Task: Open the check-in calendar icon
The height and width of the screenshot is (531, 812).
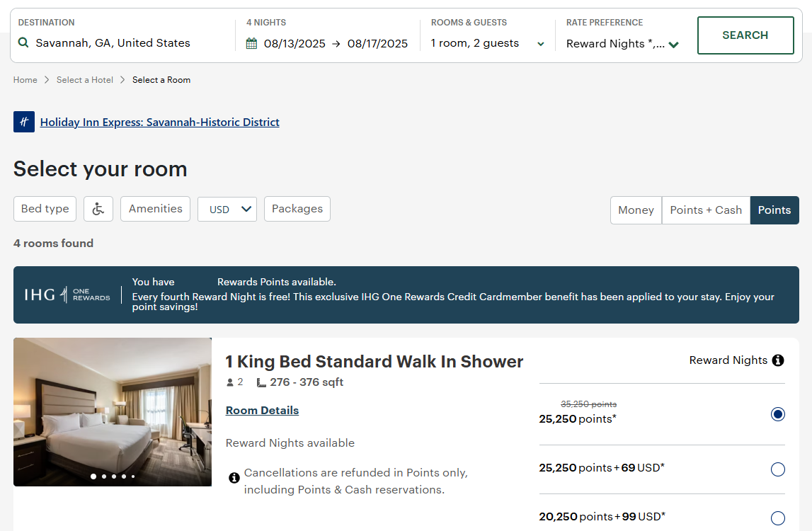Action: tap(251, 42)
